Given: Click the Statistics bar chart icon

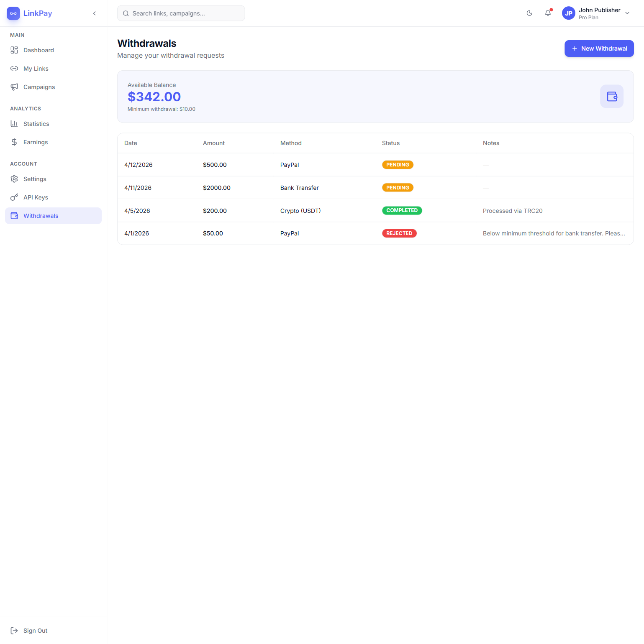Looking at the screenshot, I should pos(14,124).
